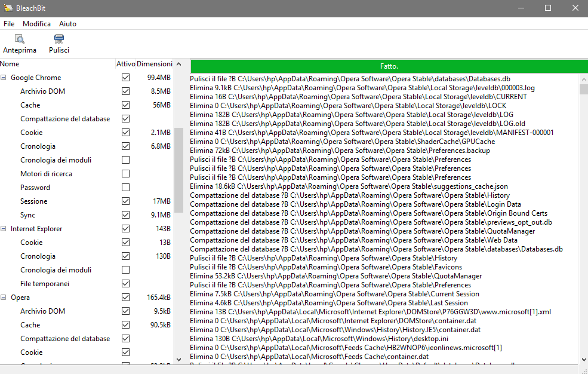Collapse the Internet Explorer section
Viewport: 588px width, 374px height.
point(5,228)
